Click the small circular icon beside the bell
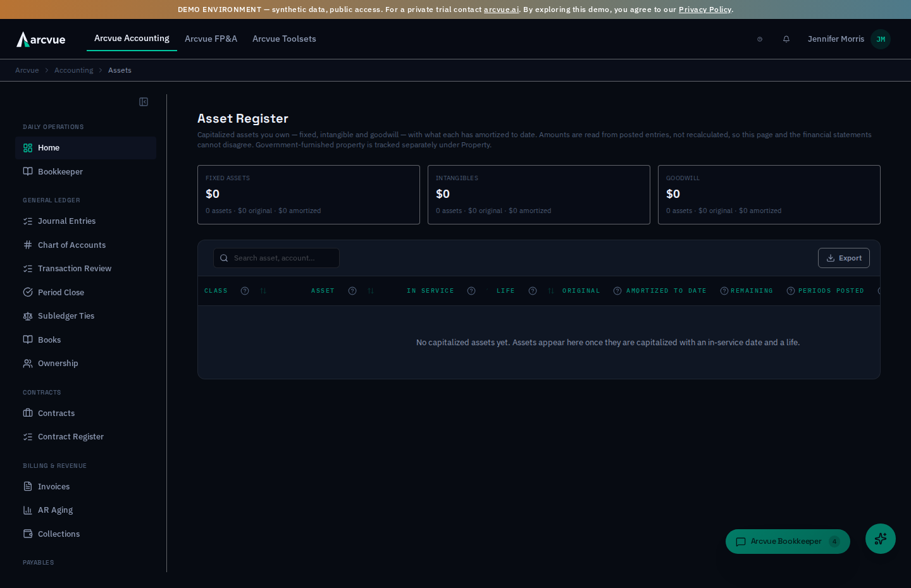 coord(760,39)
